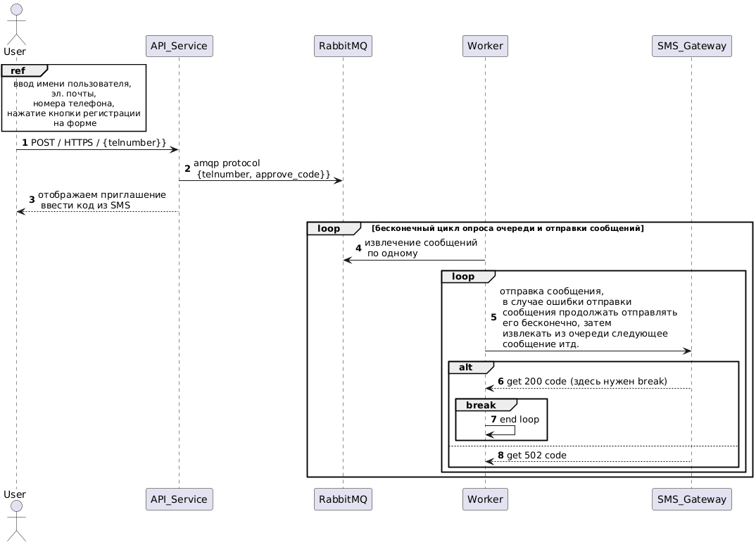Viewport: 756px width, 545px height.
Task: Click the 'ref' frame label tab
Action: pos(23,70)
